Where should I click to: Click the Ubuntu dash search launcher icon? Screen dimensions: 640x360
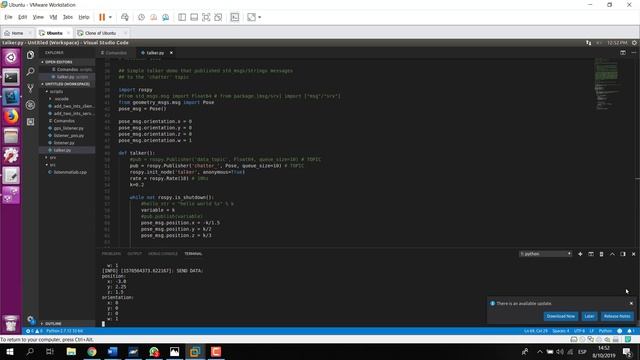click(x=11, y=57)
